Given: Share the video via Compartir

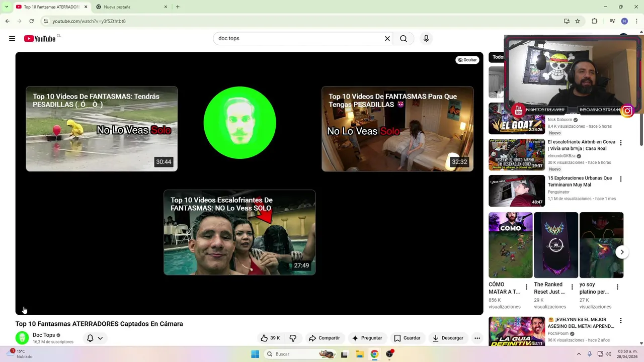Looking at the screenshot, I should 324,338.
